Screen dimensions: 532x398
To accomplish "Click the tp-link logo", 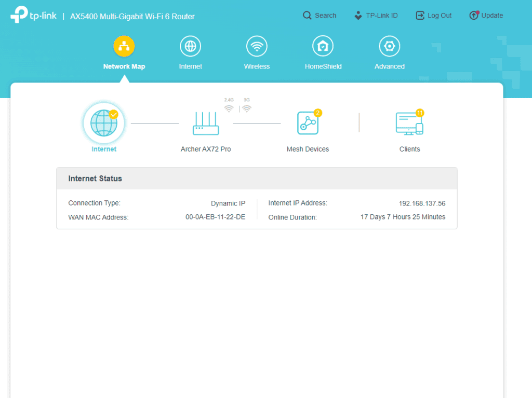I will click(x=32, y=16).
